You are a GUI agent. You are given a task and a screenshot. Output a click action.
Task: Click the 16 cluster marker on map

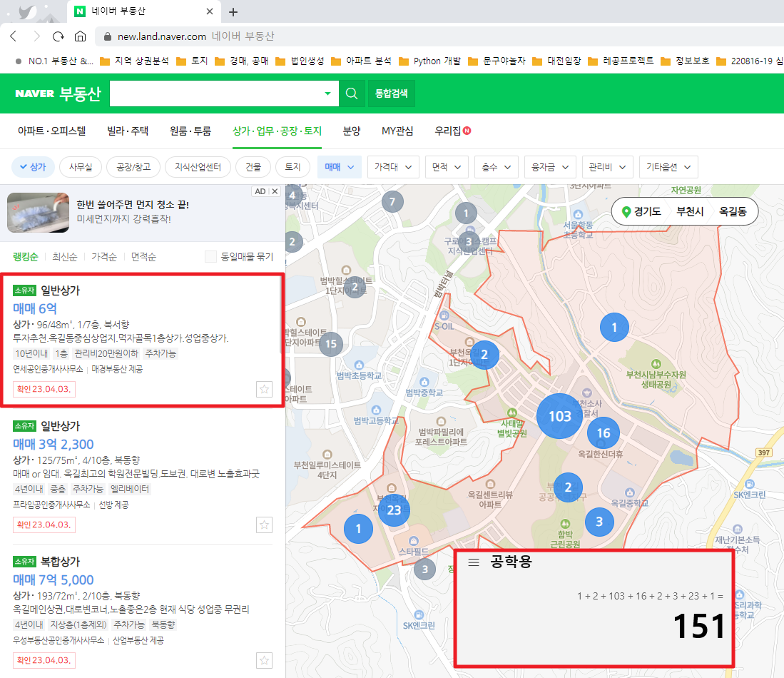(604, 433)
